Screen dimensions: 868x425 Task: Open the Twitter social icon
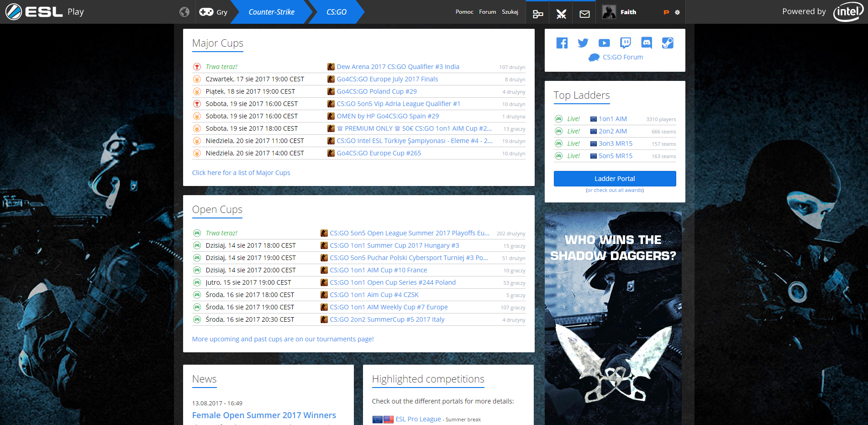coord(583,43)
